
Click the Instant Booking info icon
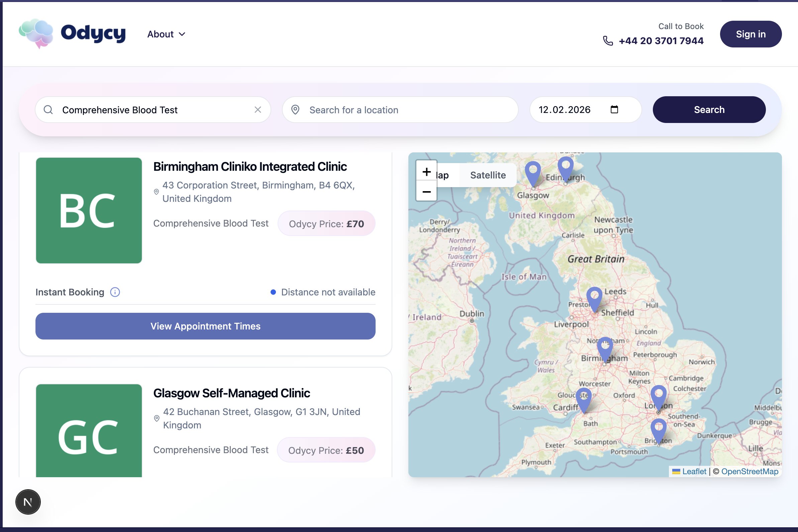pyautogui.click(x=115, y=292)
